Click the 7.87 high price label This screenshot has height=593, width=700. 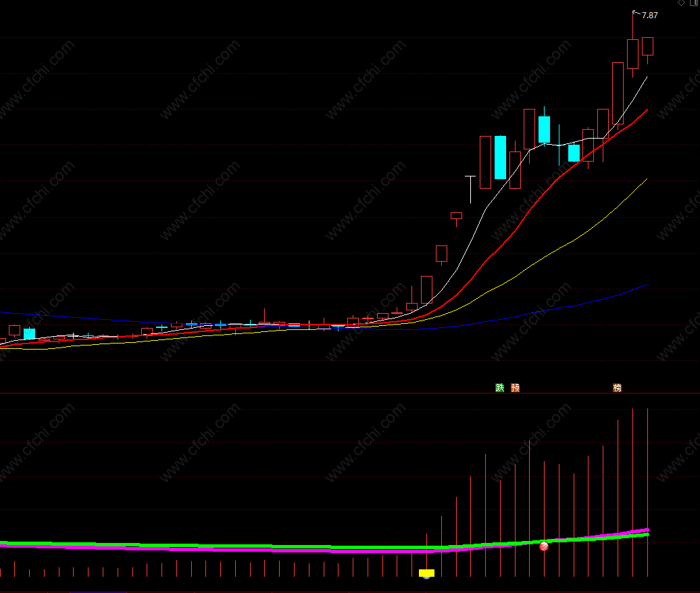[x=649, y=15]
